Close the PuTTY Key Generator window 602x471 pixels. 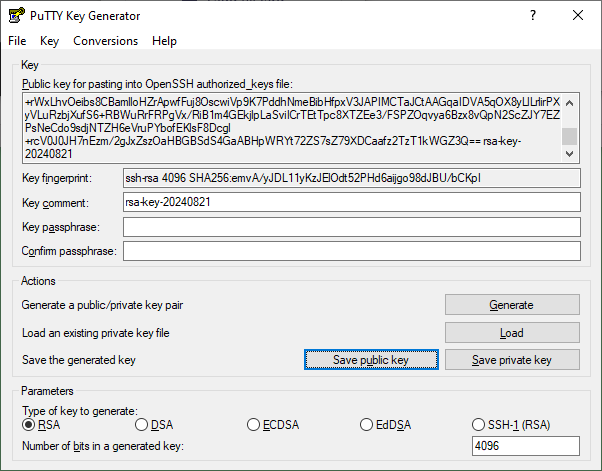coord(577,15)
